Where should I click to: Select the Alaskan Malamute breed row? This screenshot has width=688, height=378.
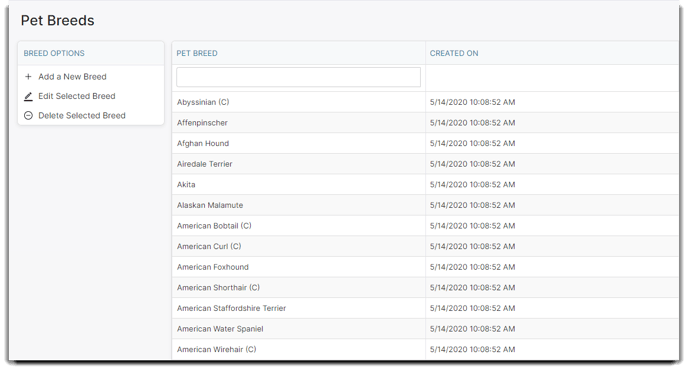pos(425,205)
